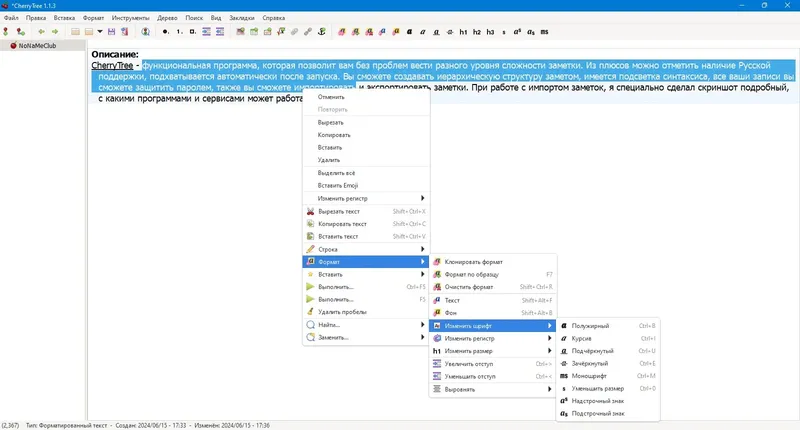Go back with the left green arrow
The width and height of the screenshot is (800, 430).
tap(41, 32)
